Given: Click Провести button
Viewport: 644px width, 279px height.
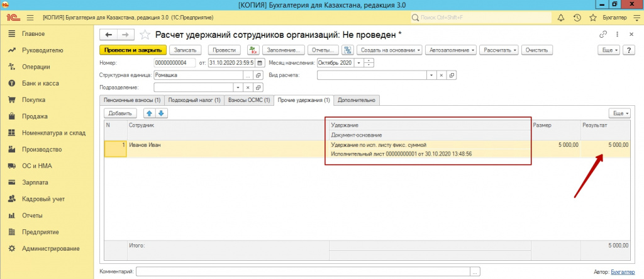Looking at the screenshot, I should [x=225, y=50].
